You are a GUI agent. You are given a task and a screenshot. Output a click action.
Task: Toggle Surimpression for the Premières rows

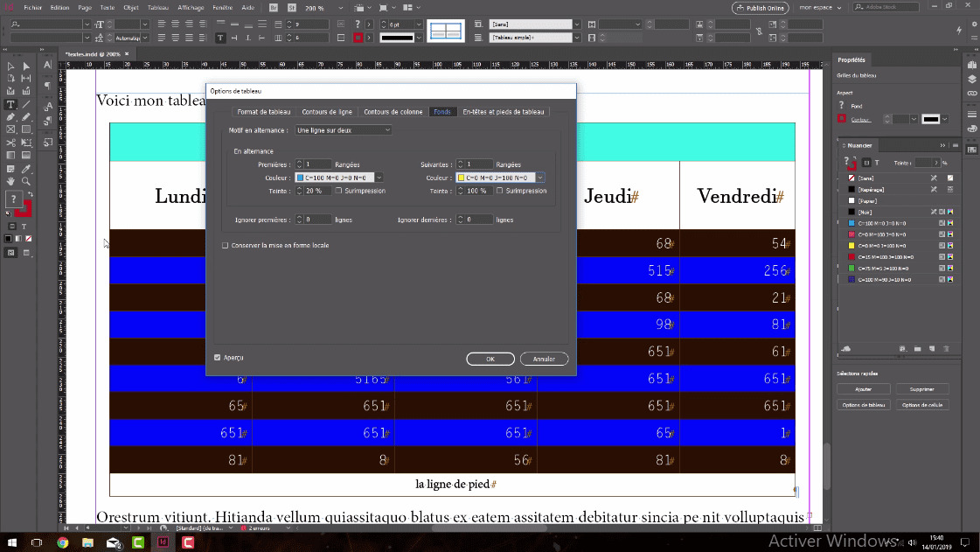click(338, 191)
